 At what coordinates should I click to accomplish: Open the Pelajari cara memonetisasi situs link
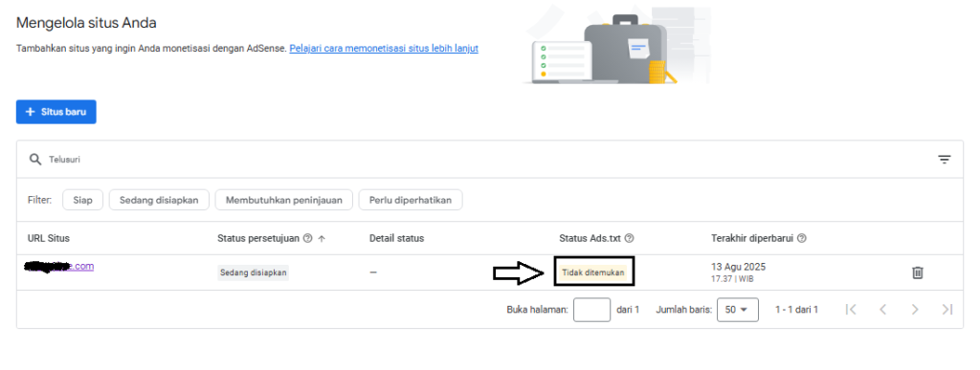pyautogui.click(x=384, y=48)
